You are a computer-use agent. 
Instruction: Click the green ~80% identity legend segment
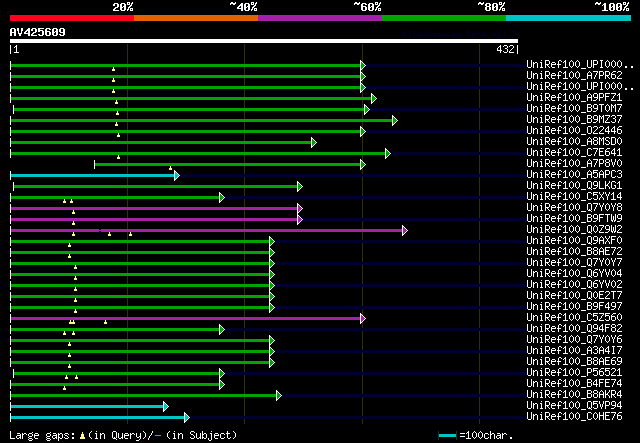click(444, 18)
